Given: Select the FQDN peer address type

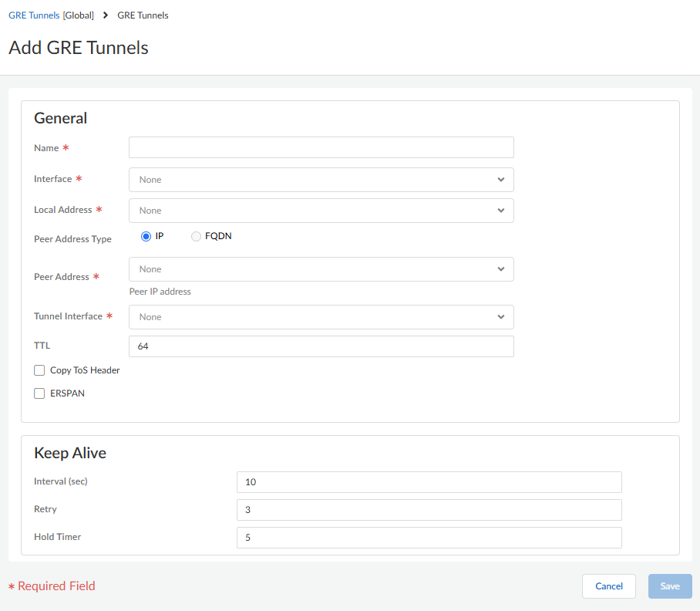Looking at the screenshot, I should 196,237.
